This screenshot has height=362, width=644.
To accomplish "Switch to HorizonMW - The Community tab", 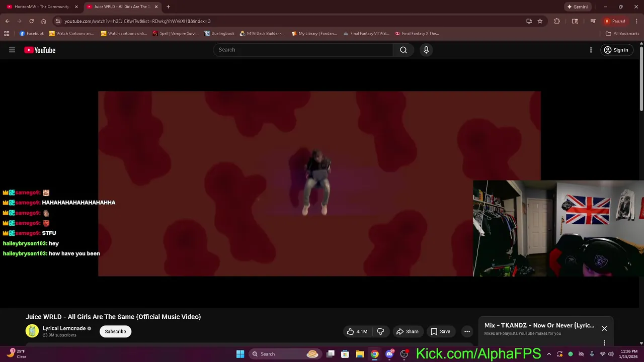I will pos(42,7).
